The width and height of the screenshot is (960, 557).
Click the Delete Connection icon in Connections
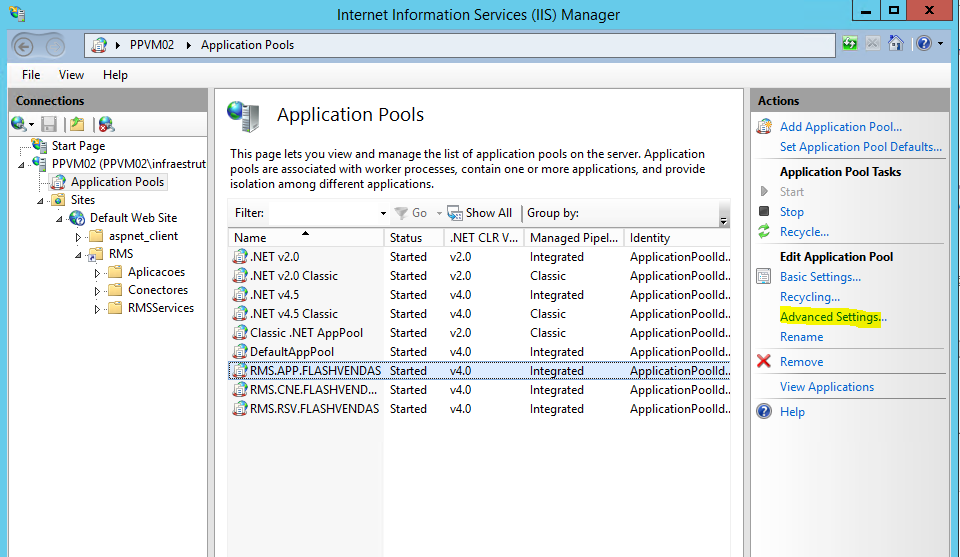[x=106, y=124]
